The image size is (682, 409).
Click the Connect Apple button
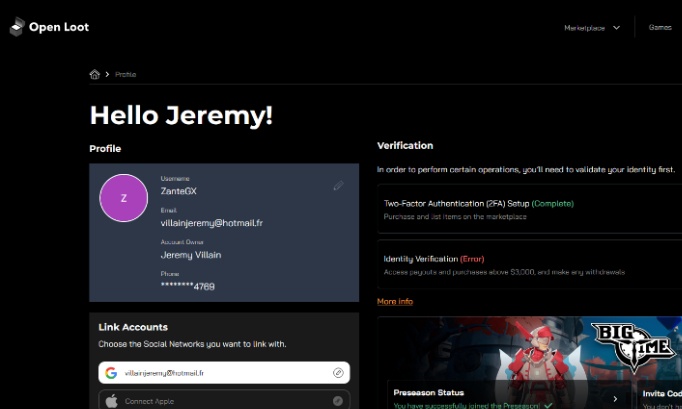(224, 401)
